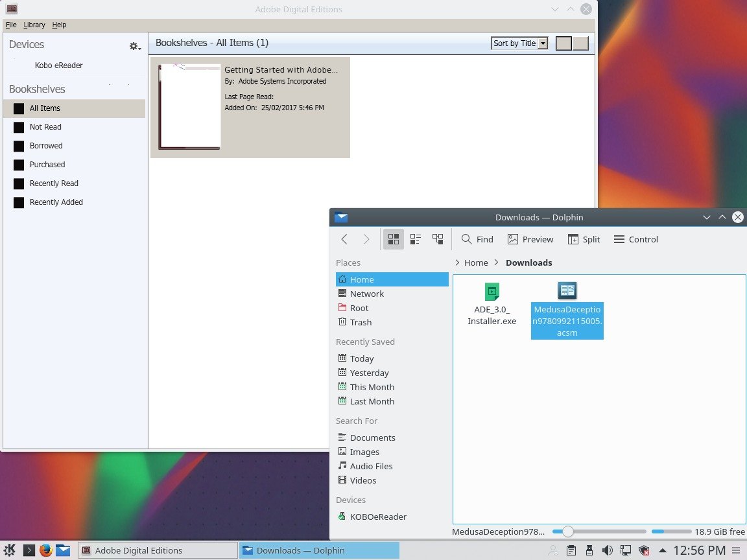Switch Dolphin to details tree view
Viewport: 747px width, 560px height.
(x=438, y=239)
